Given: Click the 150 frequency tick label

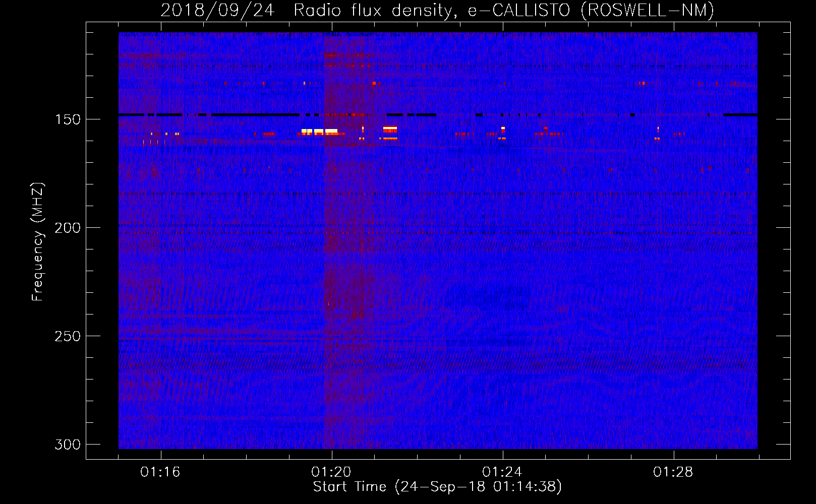Looking at the screenshot, I should point(68,119).
